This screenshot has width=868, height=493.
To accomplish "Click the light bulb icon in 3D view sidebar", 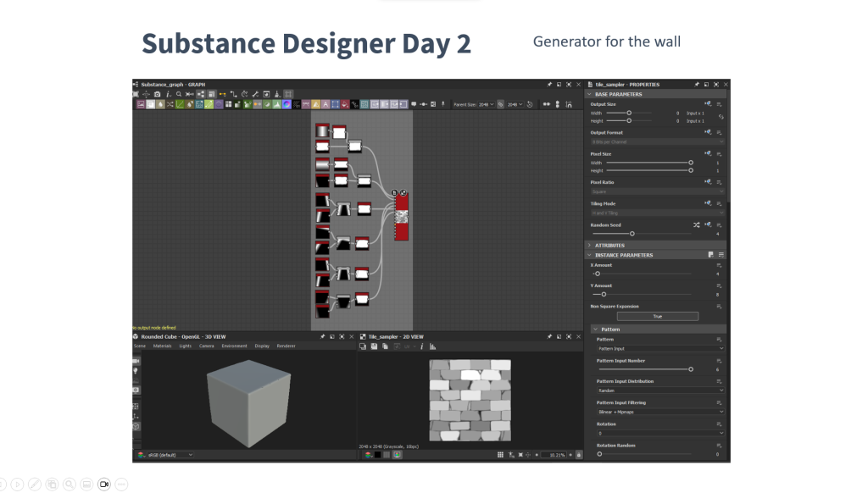I will [x=136, y=371].
